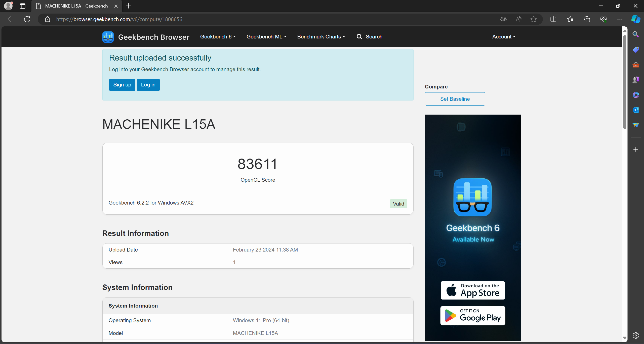Open the Collections icon
644x344 pixels.
tap(587, 19)
